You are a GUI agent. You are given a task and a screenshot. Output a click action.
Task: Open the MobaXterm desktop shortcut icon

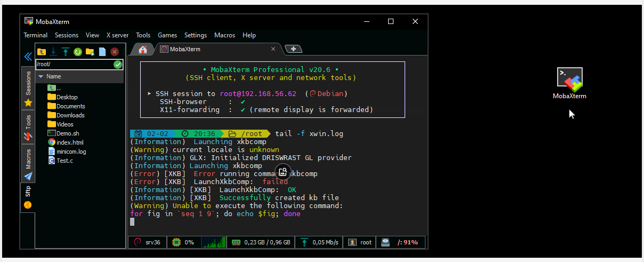coord(569,83)
